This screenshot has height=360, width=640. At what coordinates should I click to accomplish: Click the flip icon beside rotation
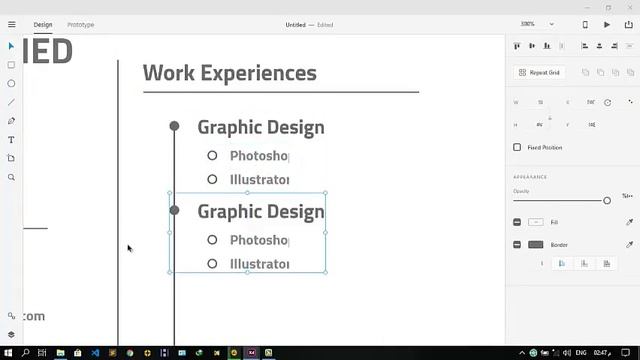[x=630, y=102]
